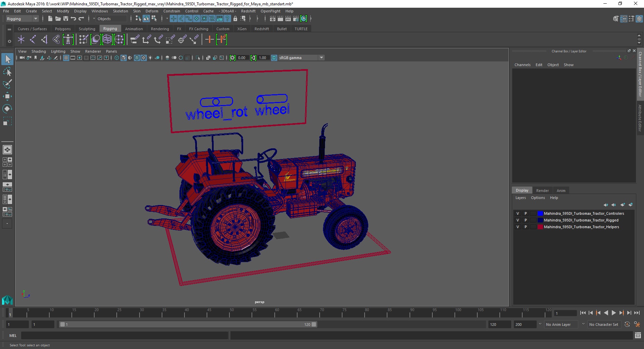Open the No Anim Layer dropdown
Viewport: 644px width, 349px height.
click(x=561, y=325)
